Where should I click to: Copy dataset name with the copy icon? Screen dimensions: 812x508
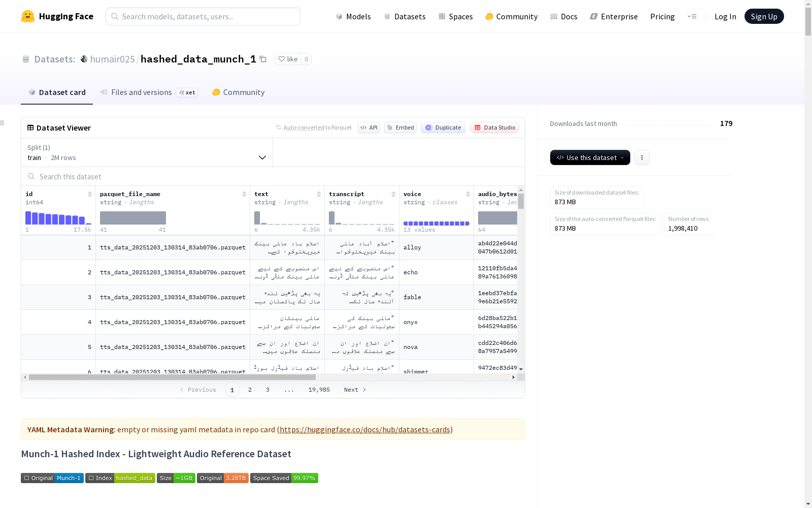tap(263, 59)
